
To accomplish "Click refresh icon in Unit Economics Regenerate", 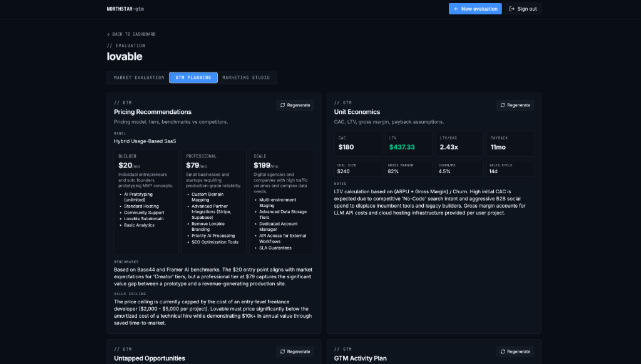I will 503,105.
